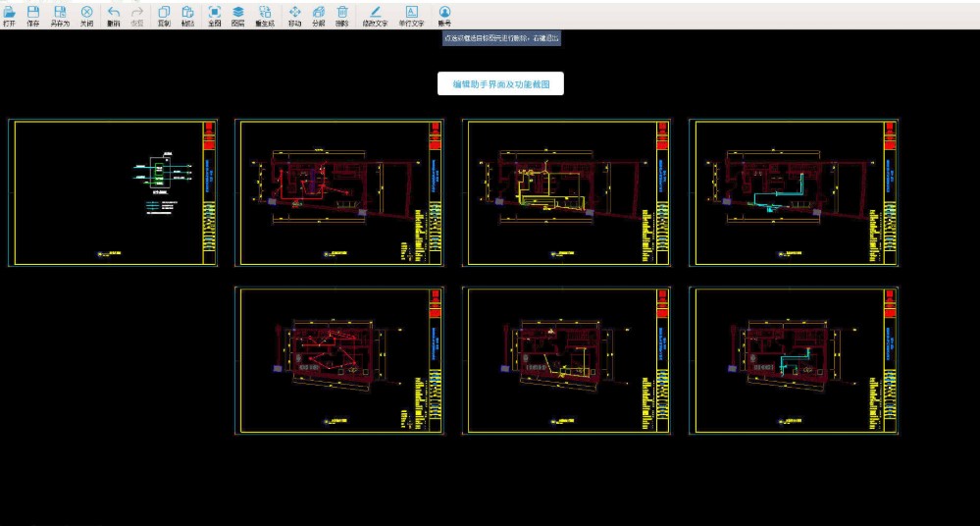
Task: Click the 删除 (Delete) trash icon
Action: [341, 14]
